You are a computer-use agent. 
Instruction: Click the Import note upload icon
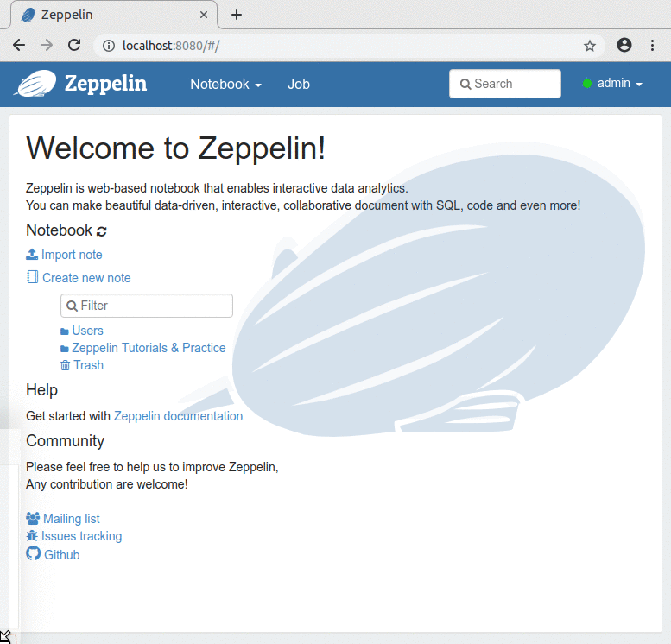click(32, 254)
